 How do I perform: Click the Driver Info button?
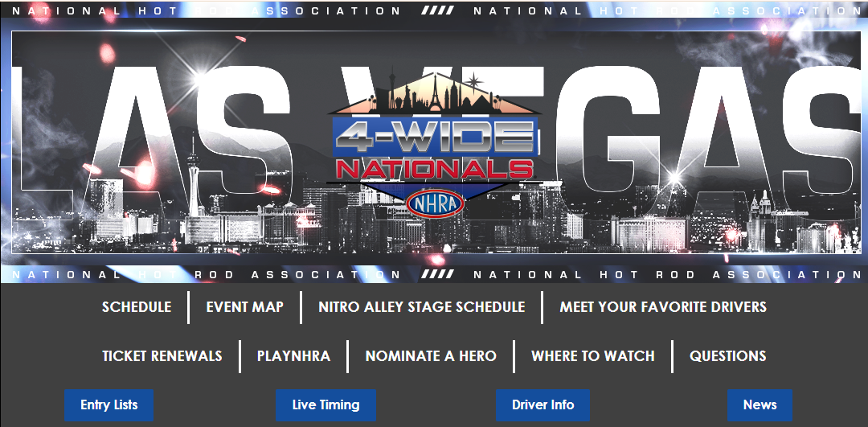(543, 404)
